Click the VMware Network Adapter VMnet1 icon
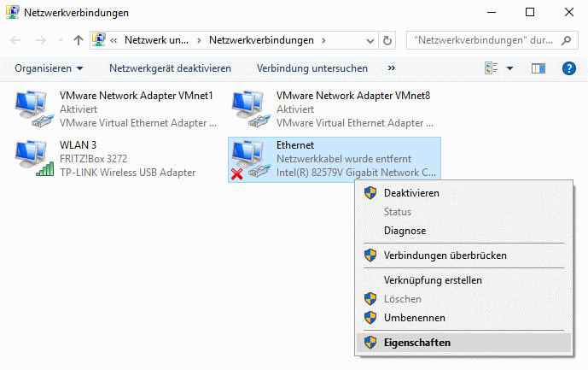The width and height of the screenshot is (588, 370). (x=34, y=109)
